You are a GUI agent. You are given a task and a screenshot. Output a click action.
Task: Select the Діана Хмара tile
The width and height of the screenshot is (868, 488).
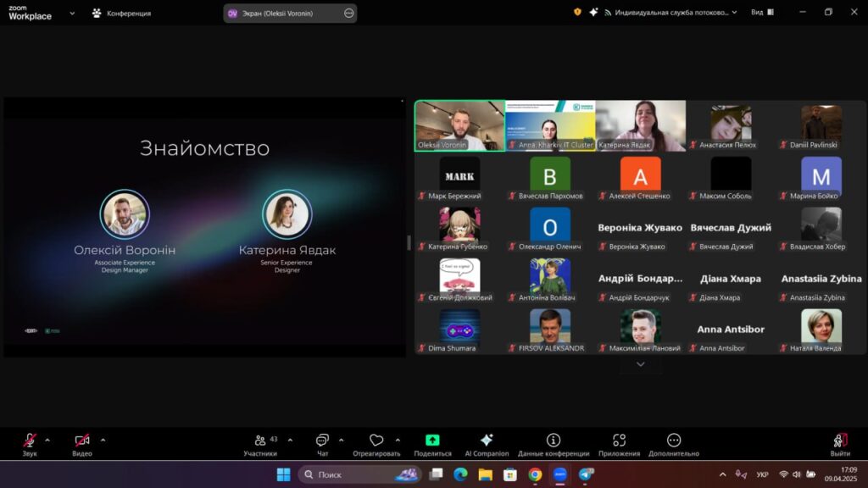(x=731, y=280)
